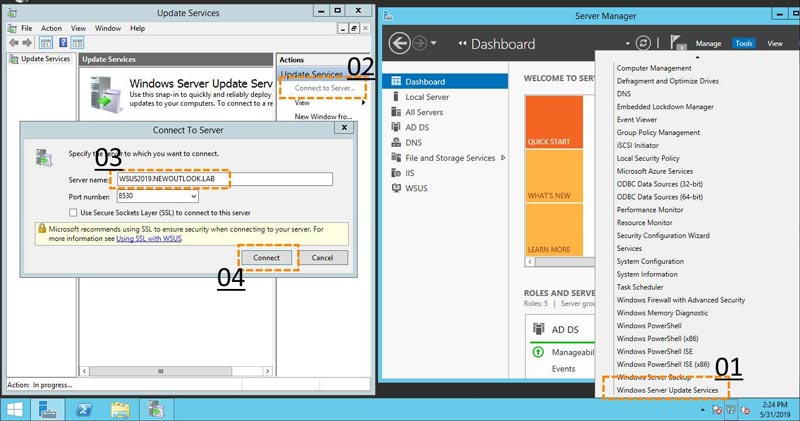800x421 pixels.
Task: Open PowerShell from the taskbar
Action: point(84,410)
